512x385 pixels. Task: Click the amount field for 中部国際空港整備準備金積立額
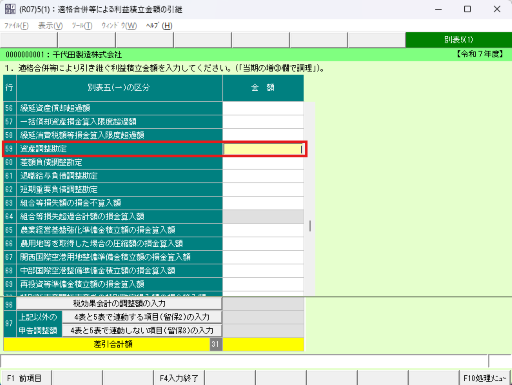click(x=263, y=271)
